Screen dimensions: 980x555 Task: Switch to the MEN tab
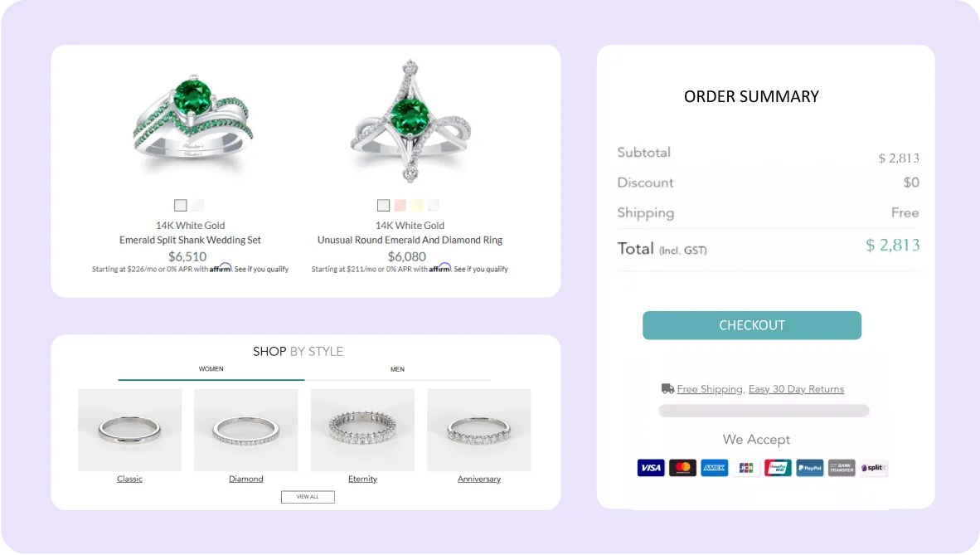(x=397, y=369)
